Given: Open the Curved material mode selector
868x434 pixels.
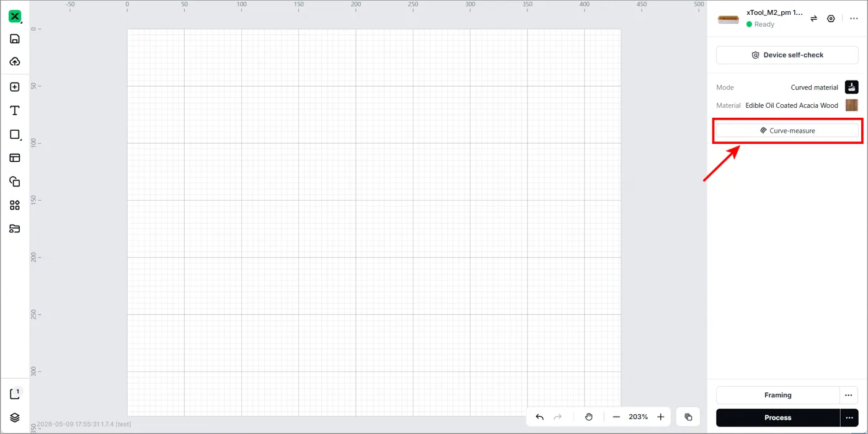Looking at the screenshot, I should coord(814,87).
